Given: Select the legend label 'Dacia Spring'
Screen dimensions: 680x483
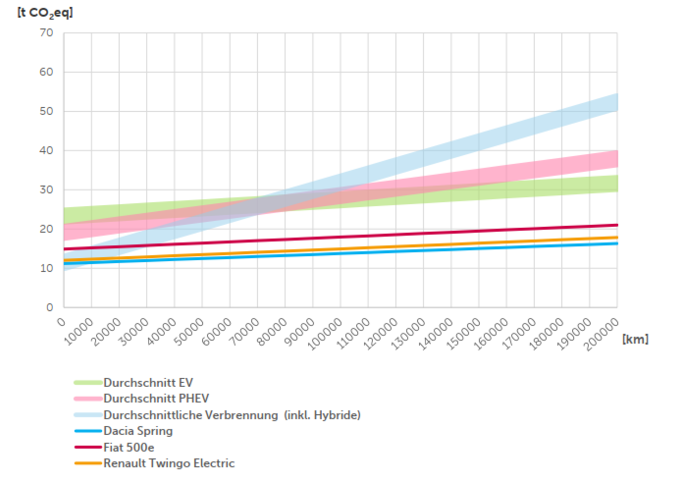Looking at the screenshot, I should click(138, 431).
